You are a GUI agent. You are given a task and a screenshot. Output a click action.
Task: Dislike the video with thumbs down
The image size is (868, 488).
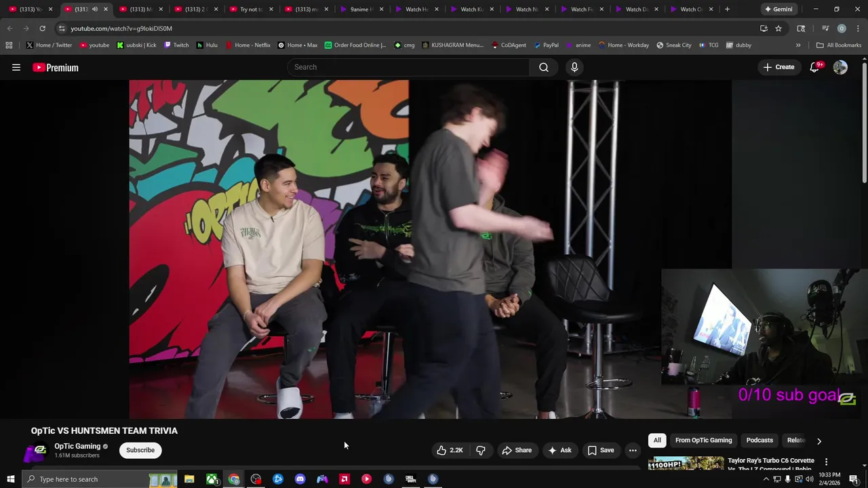point(481,450)
